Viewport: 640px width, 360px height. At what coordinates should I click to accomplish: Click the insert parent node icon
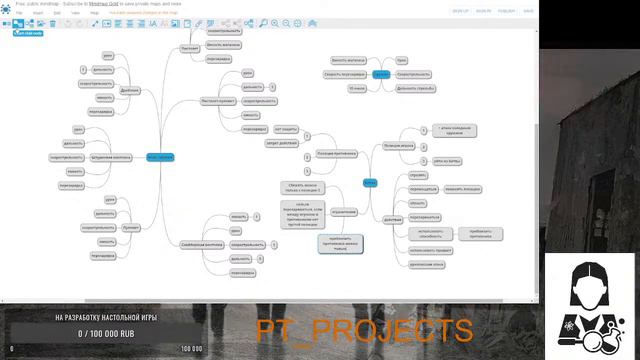(x=29, y=24)
